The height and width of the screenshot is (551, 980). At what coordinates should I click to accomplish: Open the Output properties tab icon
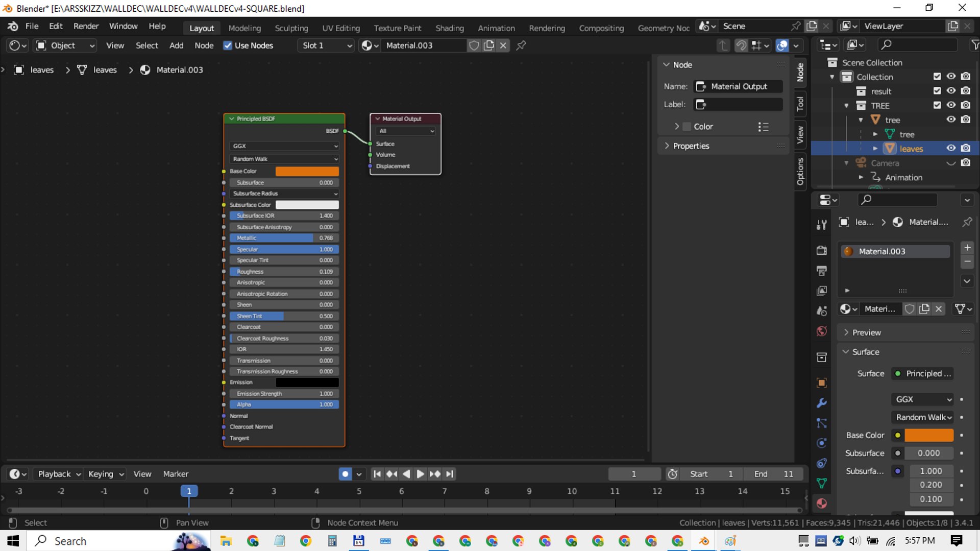(x=821, y=270)
